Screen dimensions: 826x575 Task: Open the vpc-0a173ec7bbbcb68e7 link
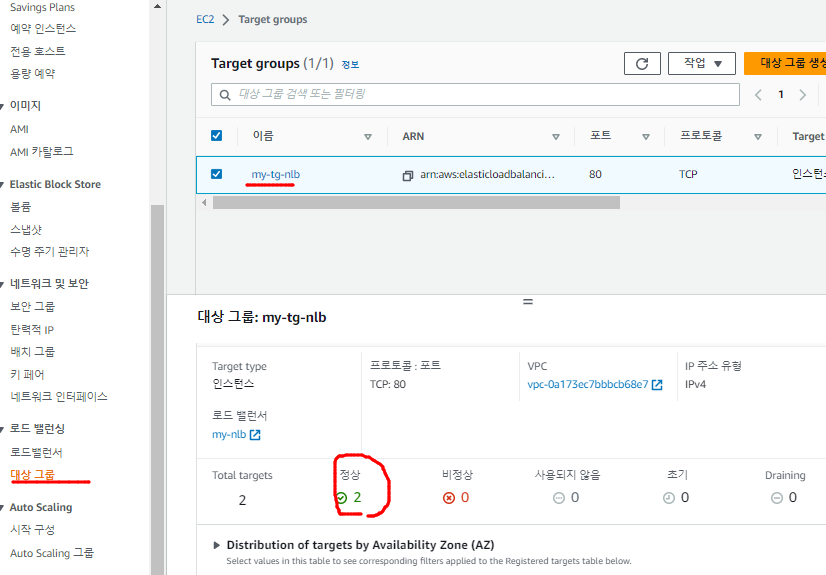(588, 384)
